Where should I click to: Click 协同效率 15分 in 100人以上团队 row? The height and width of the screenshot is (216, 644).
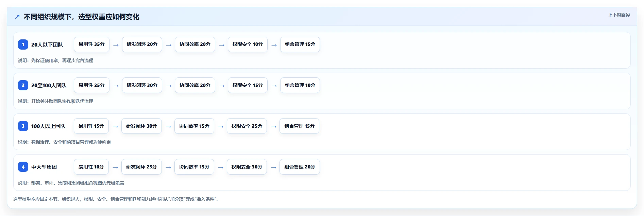[194, 126]
